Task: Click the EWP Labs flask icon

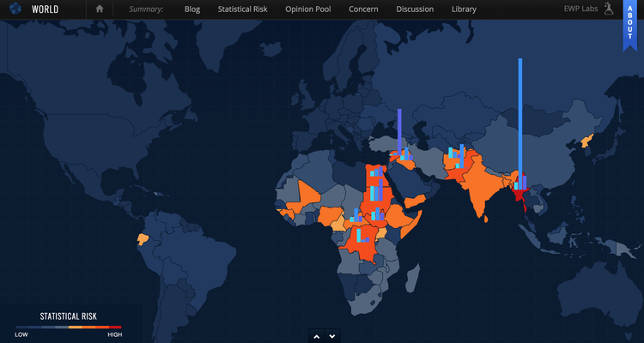Action: (608, 9)
